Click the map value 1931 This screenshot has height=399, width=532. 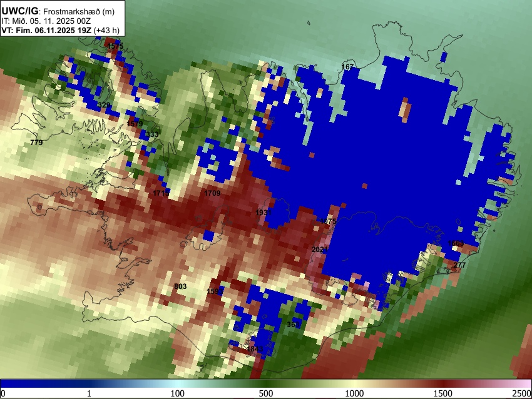[x=263, y=213]
